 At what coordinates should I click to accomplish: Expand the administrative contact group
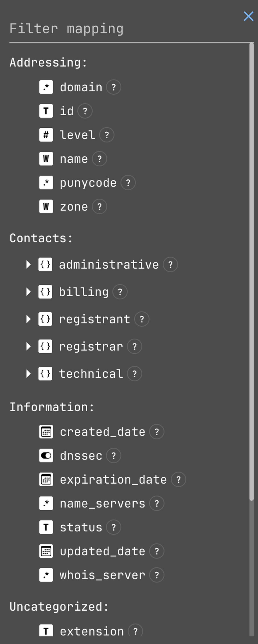28,265
